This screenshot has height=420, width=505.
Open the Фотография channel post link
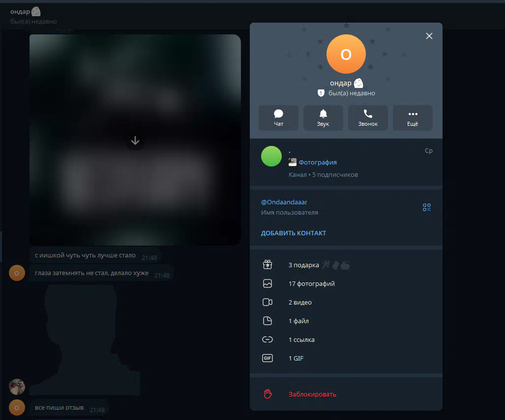tap(317, 163)
